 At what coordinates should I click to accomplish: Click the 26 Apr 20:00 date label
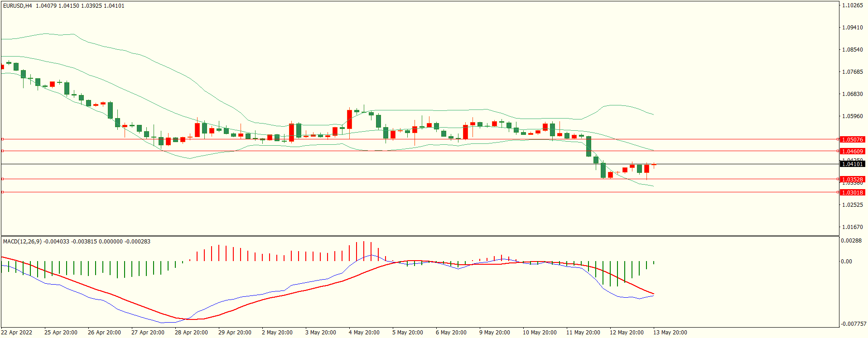pos(104,333)
